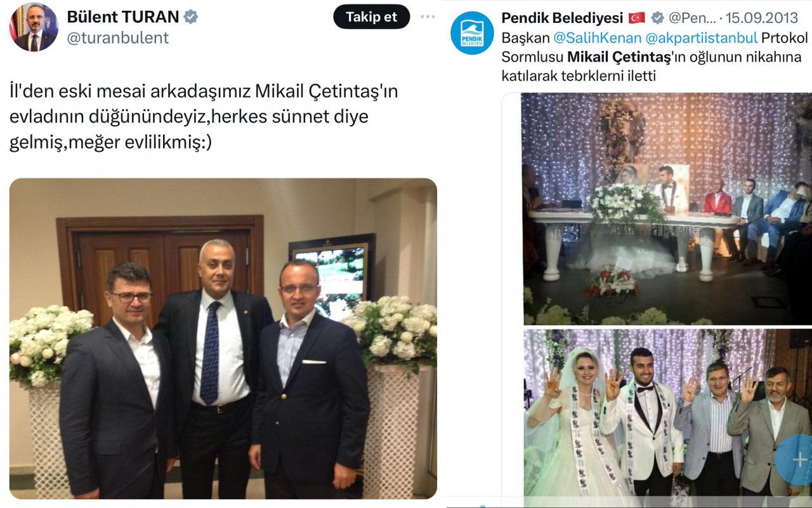Open the Pendik Belediyesi logo avatar

(472, 33)
